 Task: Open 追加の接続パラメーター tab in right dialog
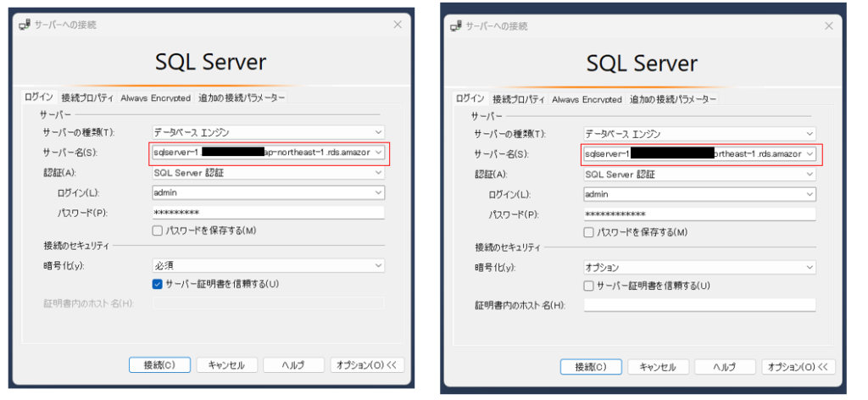tap(673, 100)
